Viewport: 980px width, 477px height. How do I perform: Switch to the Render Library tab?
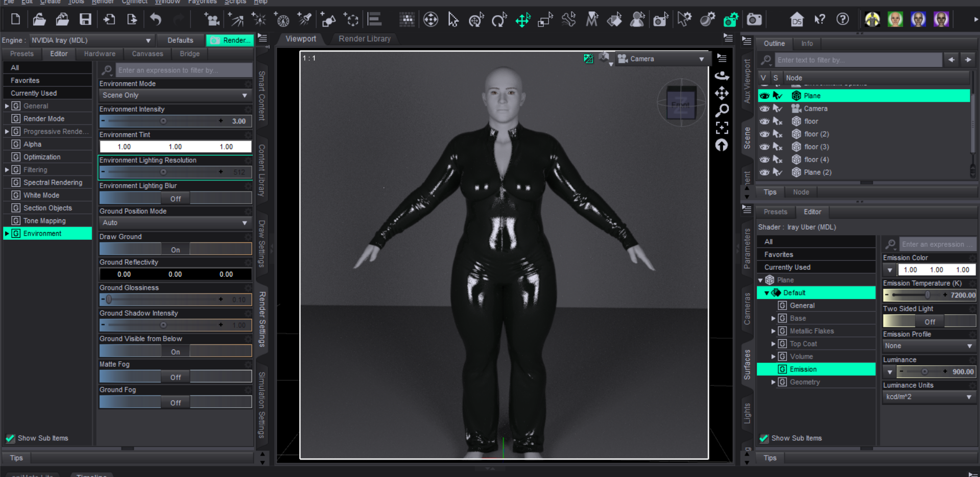364,39
